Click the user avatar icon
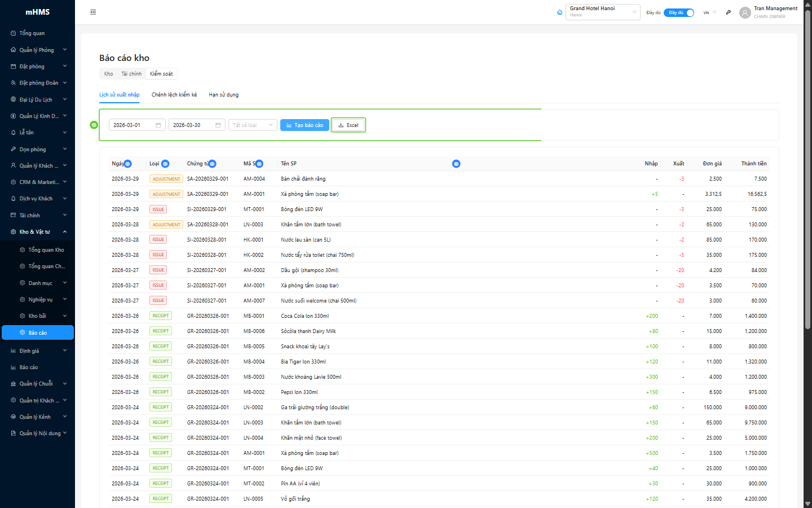The height and width of the screenshot is (508, 812). (x=745, y=12)
